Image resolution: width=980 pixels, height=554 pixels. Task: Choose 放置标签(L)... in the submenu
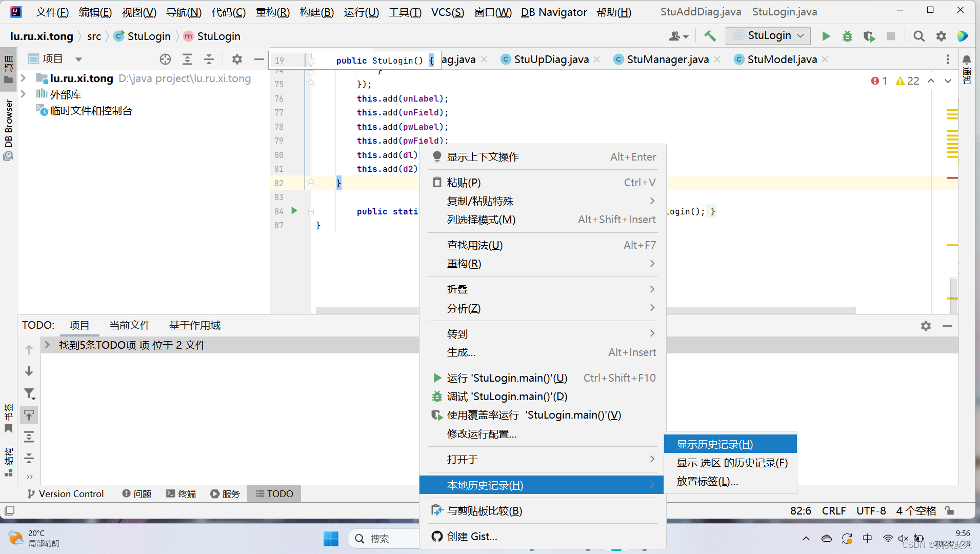pos(730,481)
